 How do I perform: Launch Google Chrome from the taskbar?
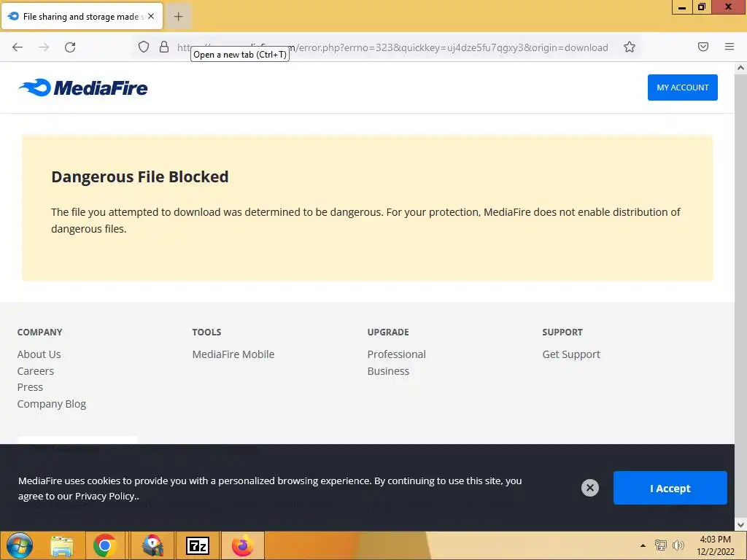tap(105, 545)
